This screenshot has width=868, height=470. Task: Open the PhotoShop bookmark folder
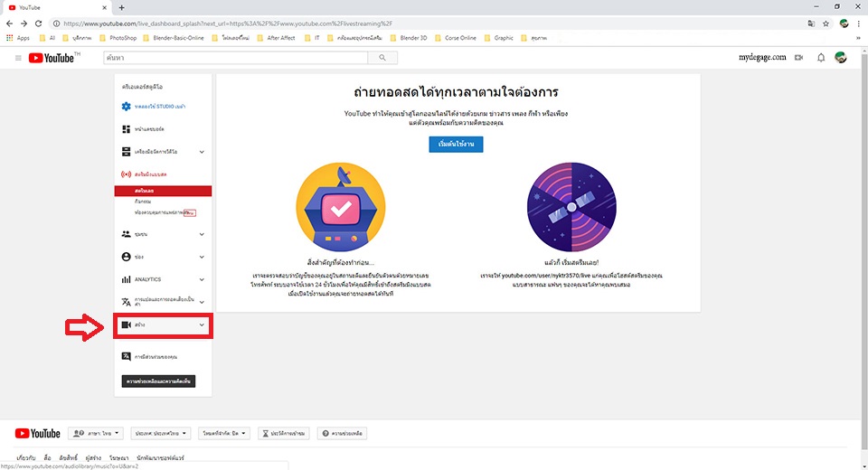(x=118, y=38)
